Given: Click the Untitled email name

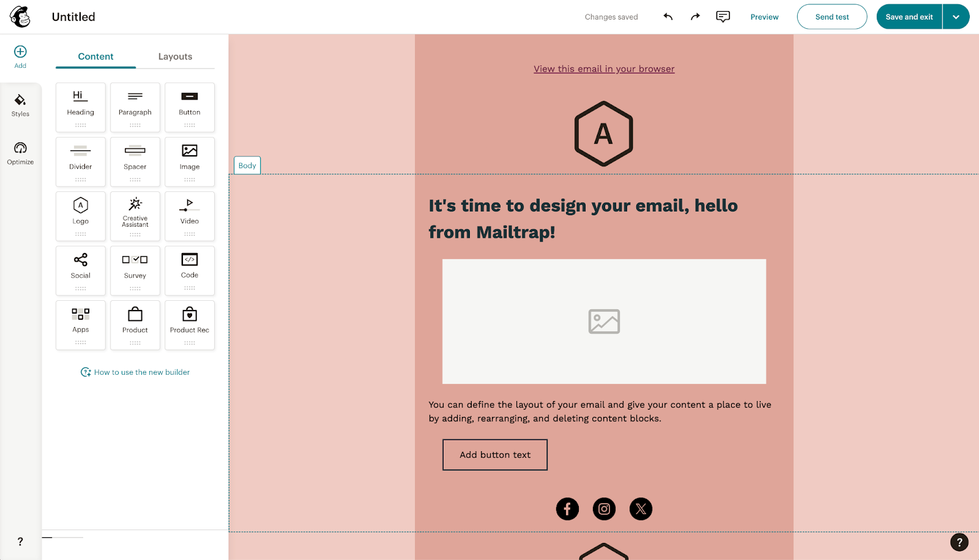Looking at the screenshot, I should 73,17.
